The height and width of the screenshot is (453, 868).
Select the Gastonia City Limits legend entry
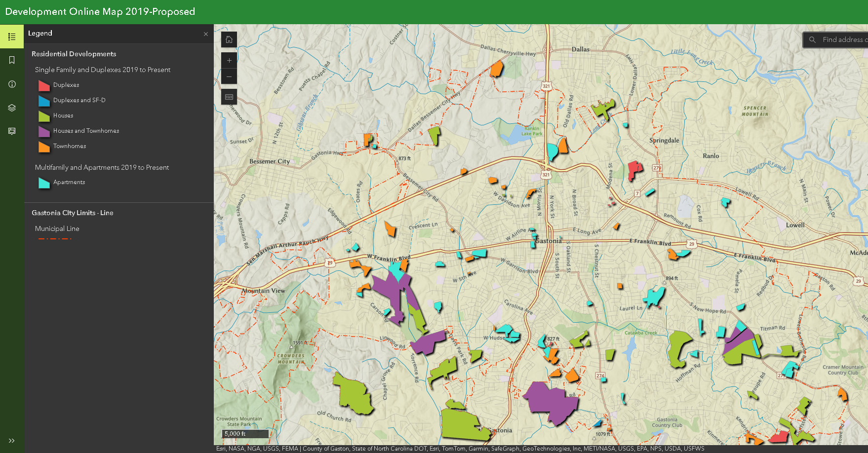coord(72,213)
